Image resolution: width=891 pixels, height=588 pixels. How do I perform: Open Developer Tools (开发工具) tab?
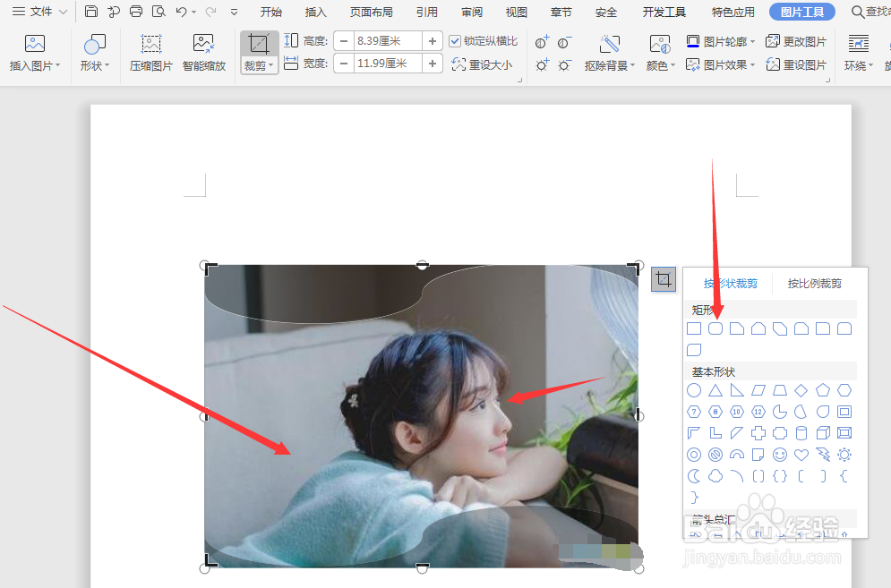tap(664, 12)
